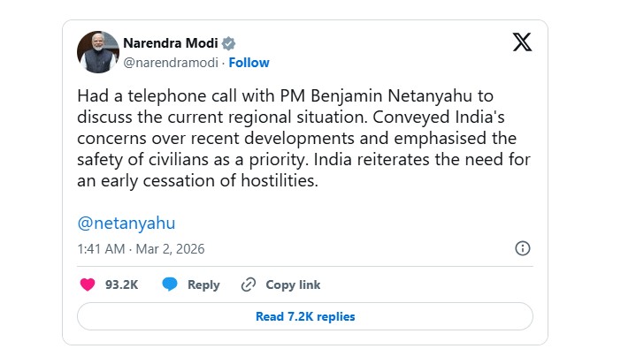Click the chain link icon for Copy link
636x364 pixels.
(249, 284)
